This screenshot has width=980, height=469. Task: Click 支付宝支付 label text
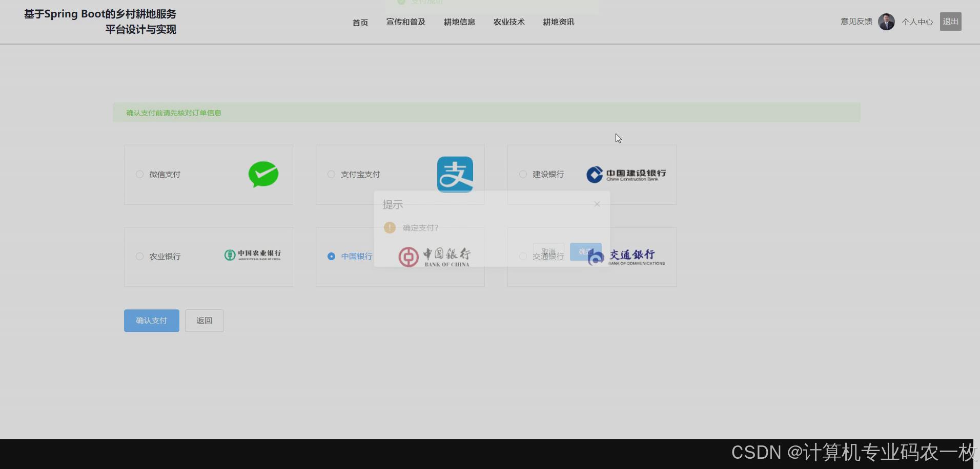(360, 175)
